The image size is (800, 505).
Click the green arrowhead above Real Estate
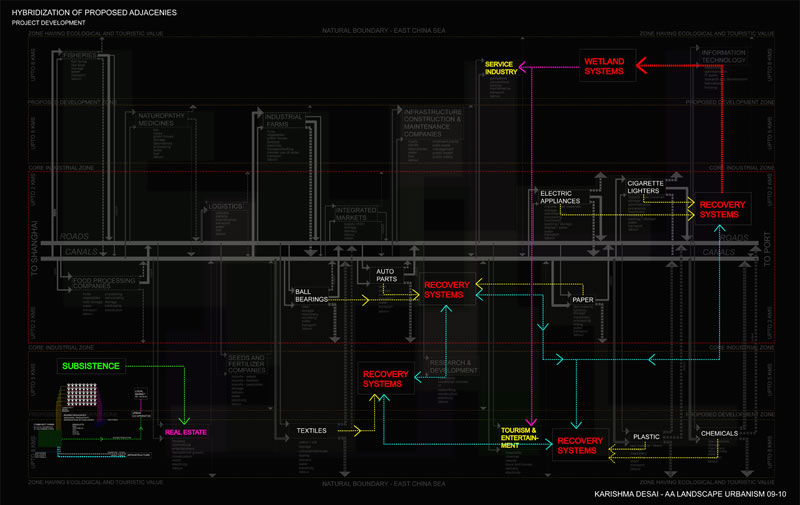point(184,421)
